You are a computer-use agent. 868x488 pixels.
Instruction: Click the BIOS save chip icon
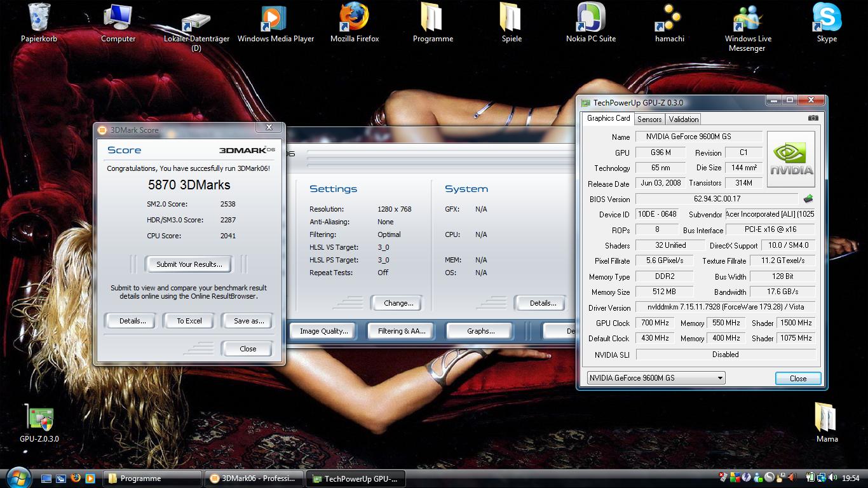click(808, 199)
